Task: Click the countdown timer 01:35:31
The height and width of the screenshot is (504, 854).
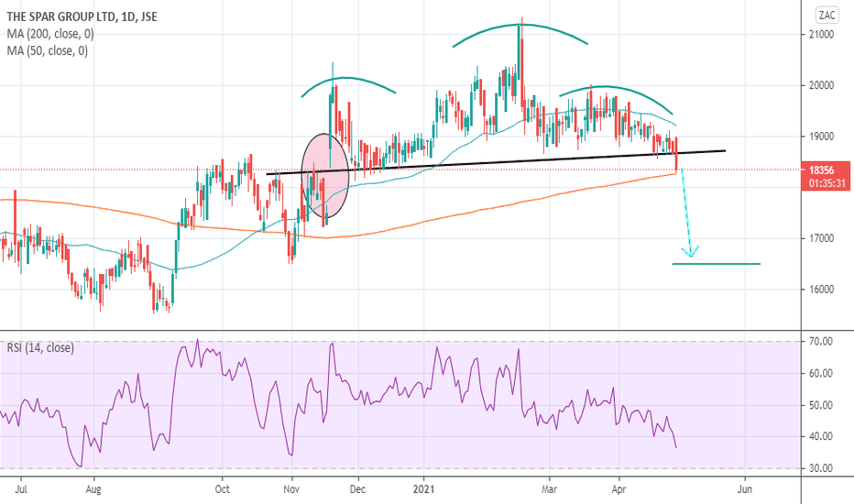Action: click(827, 183)
